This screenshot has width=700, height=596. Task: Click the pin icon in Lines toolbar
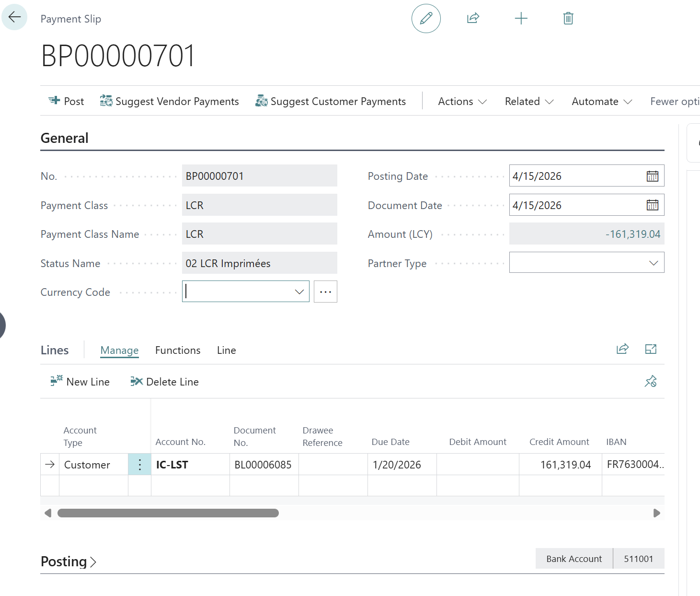click(x=650, y=382)
